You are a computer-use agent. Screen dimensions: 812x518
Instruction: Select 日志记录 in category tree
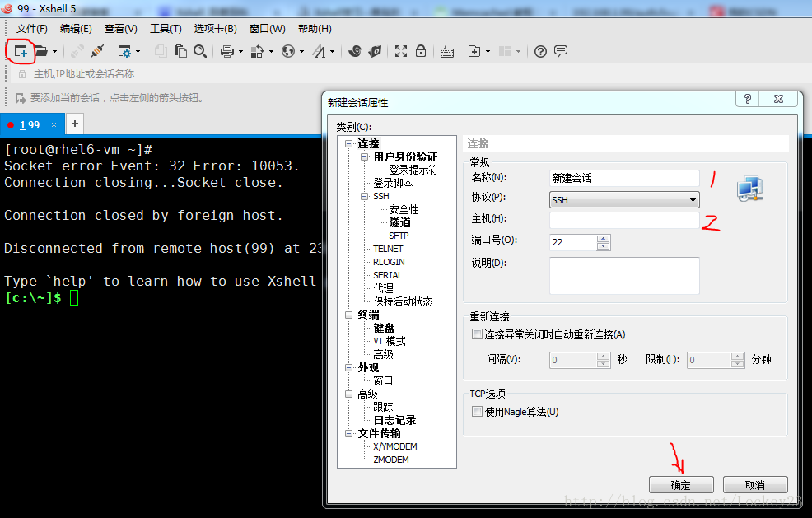tap(394, 420)
